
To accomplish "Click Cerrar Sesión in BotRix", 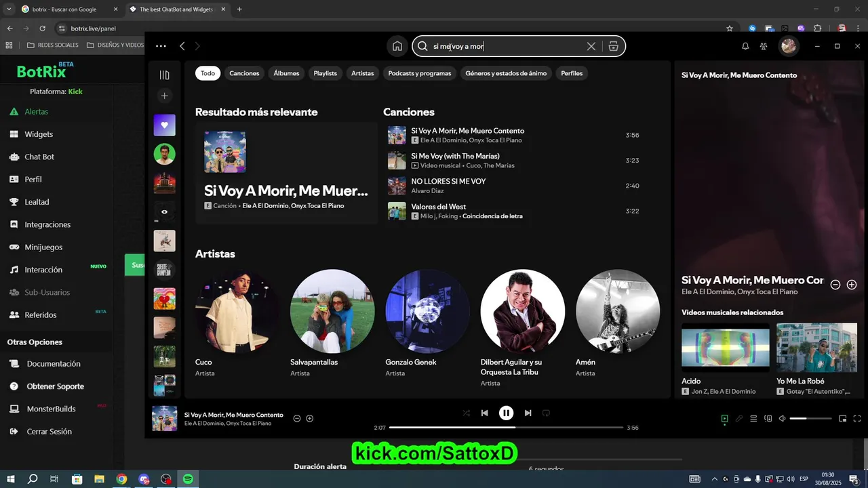I will tap(49, 432).
